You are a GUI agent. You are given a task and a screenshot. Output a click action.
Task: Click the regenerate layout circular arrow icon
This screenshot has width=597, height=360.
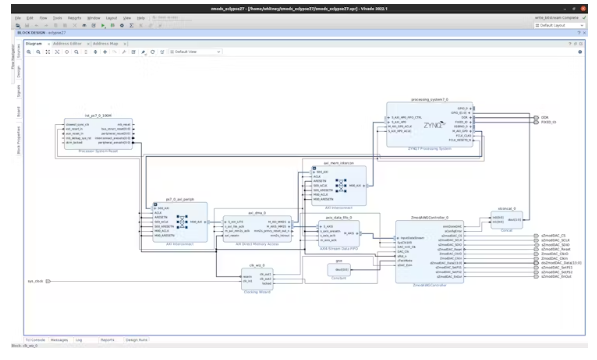pyautogui.click(x=153, y=52)
